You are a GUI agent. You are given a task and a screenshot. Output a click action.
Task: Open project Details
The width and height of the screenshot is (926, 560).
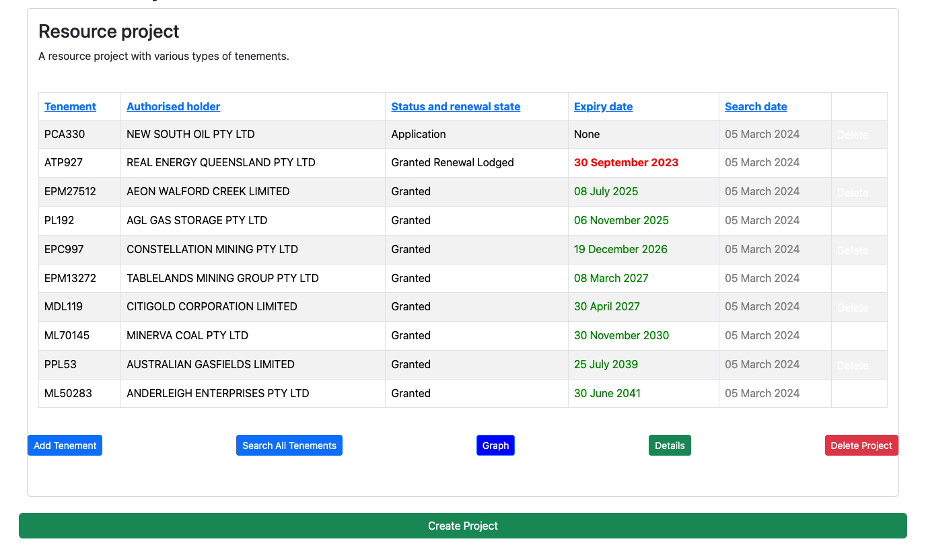click(670, 446)
